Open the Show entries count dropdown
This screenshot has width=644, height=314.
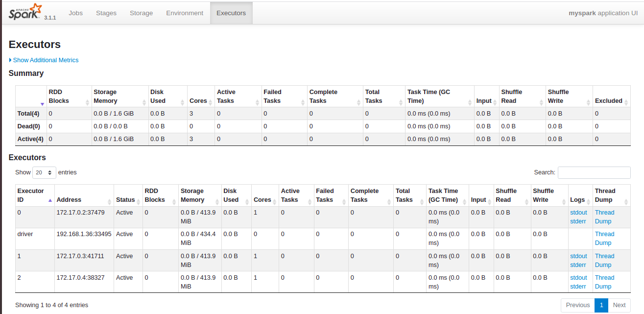point(44,172)
